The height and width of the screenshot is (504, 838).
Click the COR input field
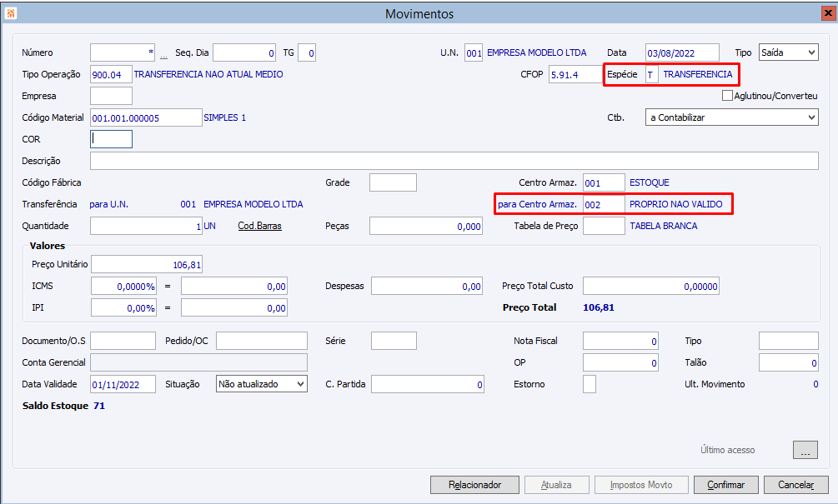click(x=111, y=139)
